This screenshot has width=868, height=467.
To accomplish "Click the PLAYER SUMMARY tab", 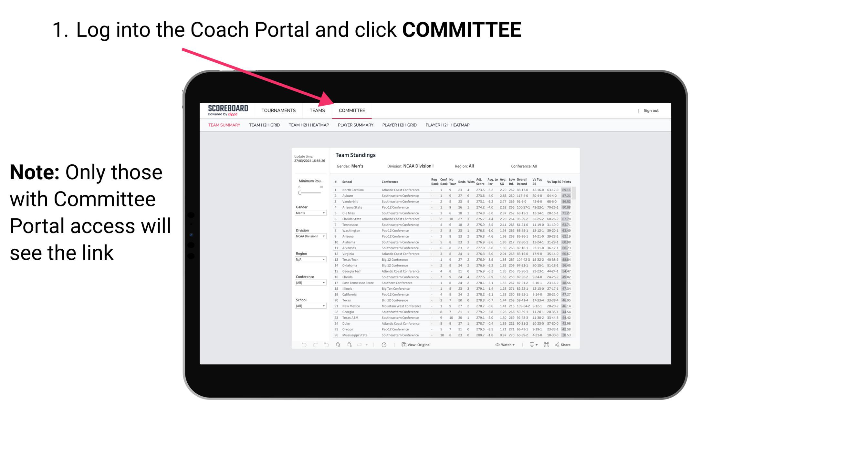I will tap(355, 125).
